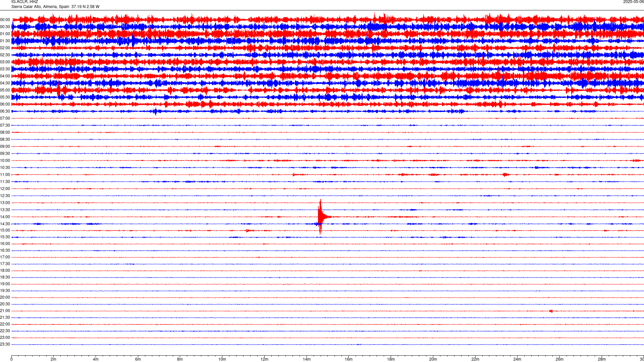The image size is (644, 362).
Task: Click the 17:00 time row label
Action: point(5,257)
